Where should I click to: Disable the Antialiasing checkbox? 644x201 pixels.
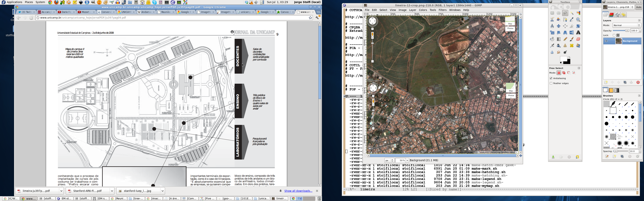(551, 78)
